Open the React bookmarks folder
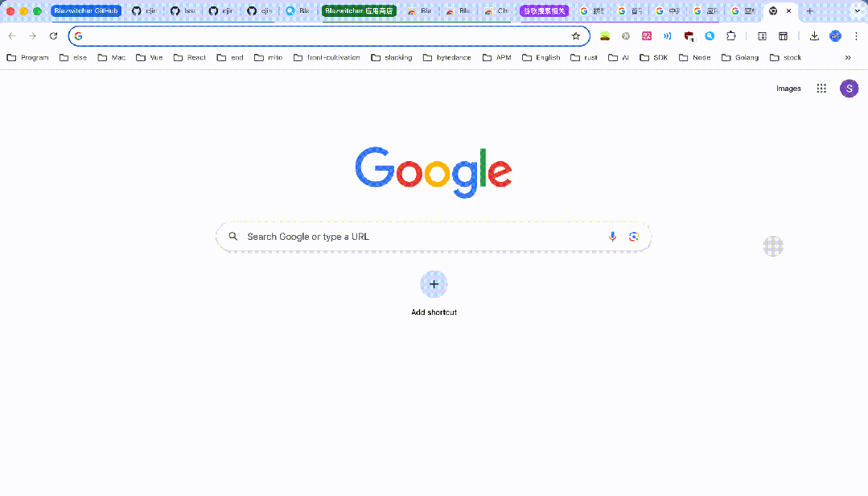 tap(190, 58)
